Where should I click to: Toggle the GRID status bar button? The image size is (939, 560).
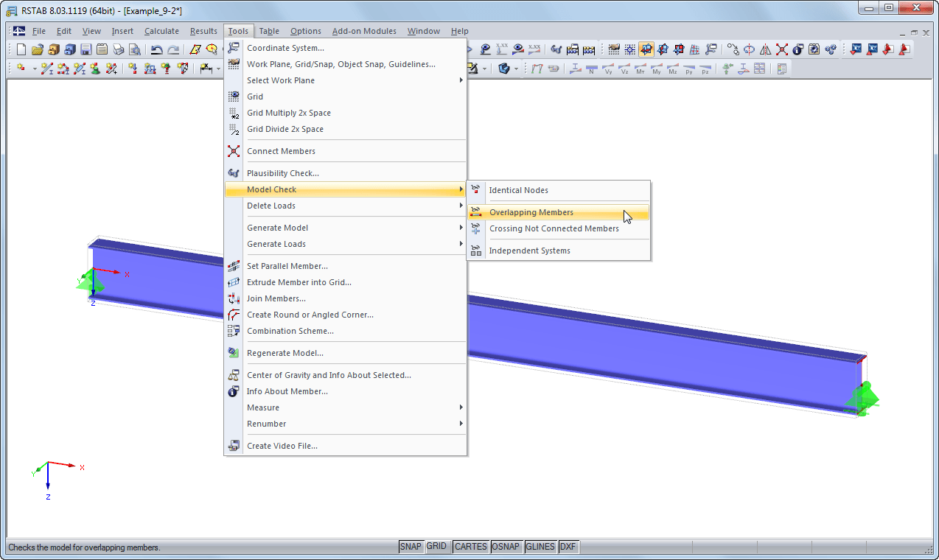coord(436,547)
